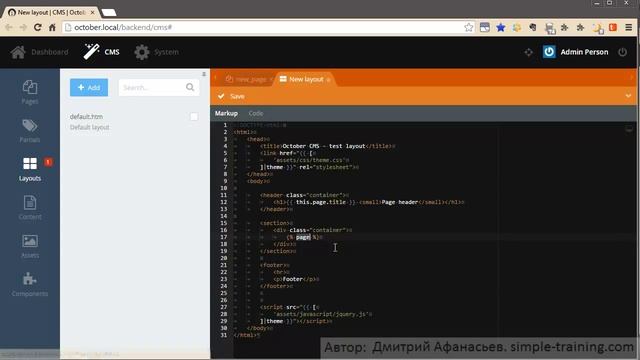The image size is (640, 360).
Task: Select Layouts in sidebar
Action: (30, 169)
